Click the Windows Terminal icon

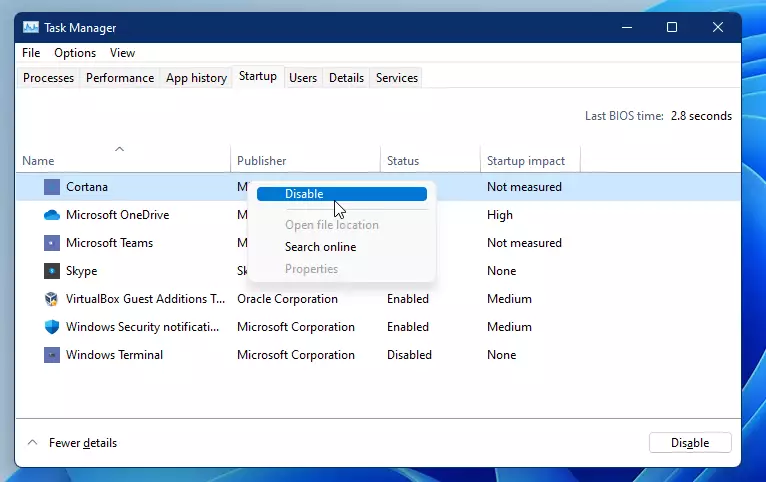pyautogui.click(x=52, y=355)
